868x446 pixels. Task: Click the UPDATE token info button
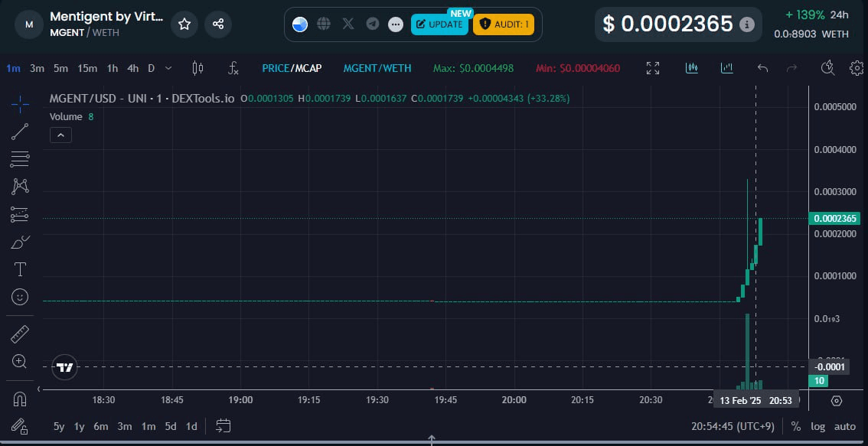click(439, 24)
